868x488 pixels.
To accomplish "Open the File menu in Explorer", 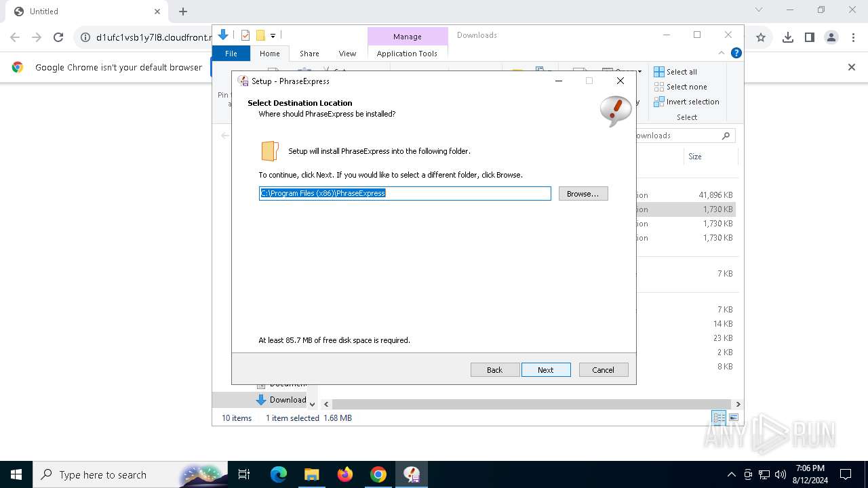I will click(x=231, y=54).
